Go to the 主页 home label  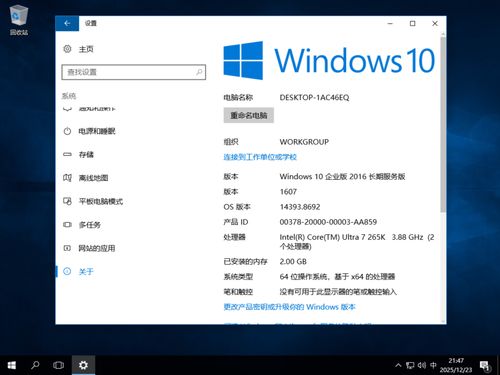(x=86, y=49)
